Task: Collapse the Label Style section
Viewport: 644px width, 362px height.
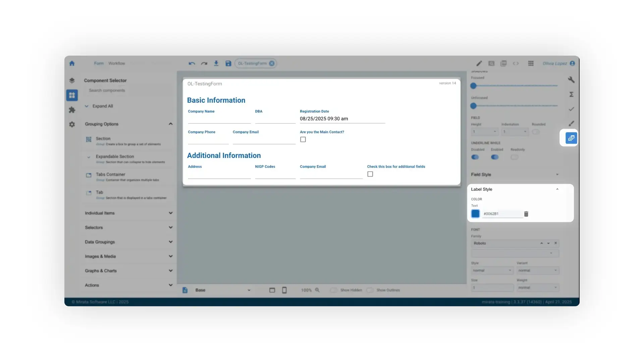Action: 557,189
